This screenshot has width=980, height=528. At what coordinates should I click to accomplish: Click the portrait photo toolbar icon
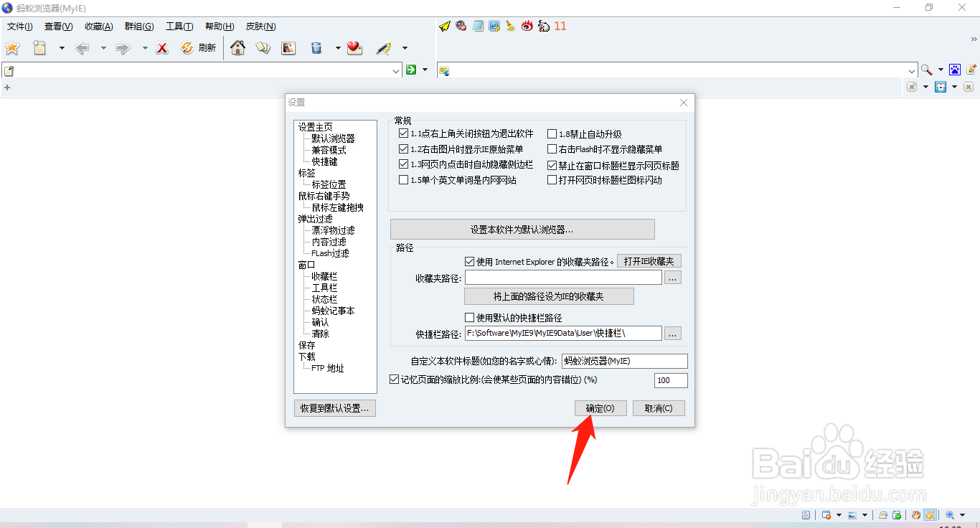point(288,48)
